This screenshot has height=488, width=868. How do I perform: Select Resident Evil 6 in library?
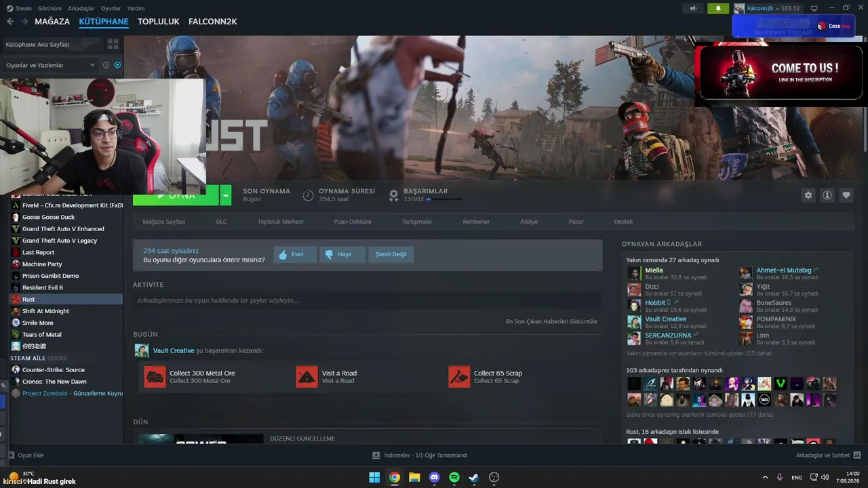click(x=66, y=287)
